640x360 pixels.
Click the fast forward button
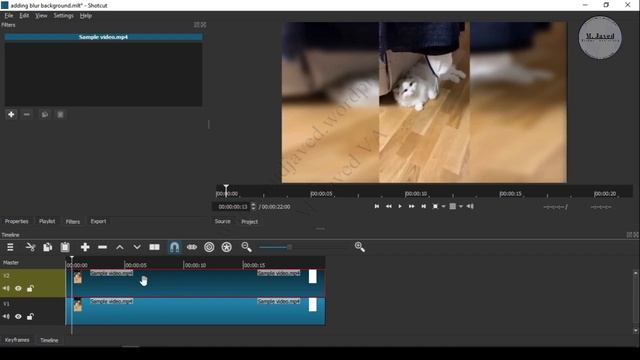[411, 206]
